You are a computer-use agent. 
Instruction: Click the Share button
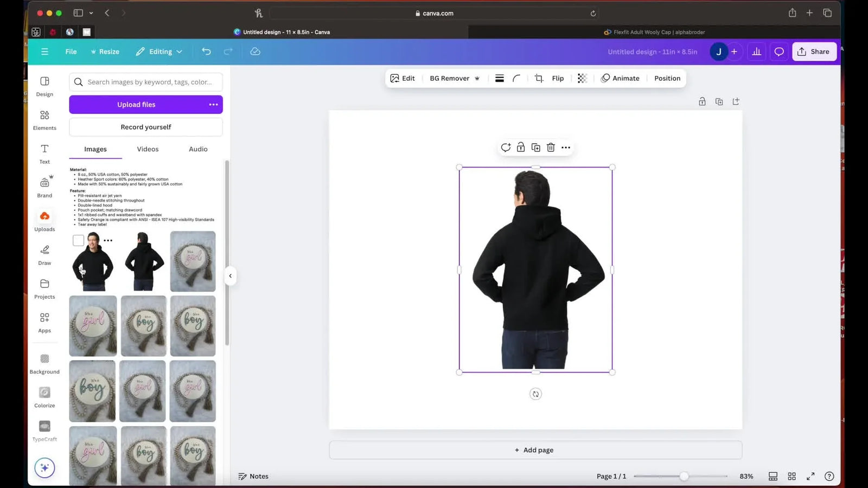coord(814,52)
